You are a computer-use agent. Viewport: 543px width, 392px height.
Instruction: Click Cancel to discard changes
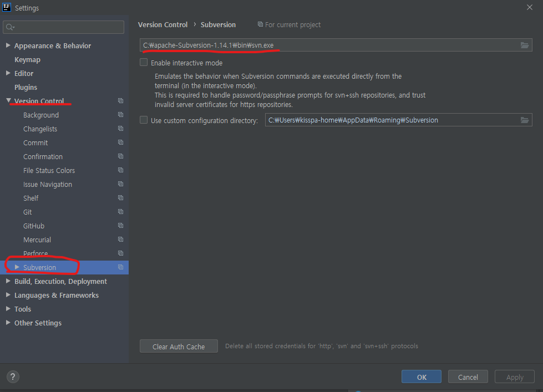coord(468,377)
